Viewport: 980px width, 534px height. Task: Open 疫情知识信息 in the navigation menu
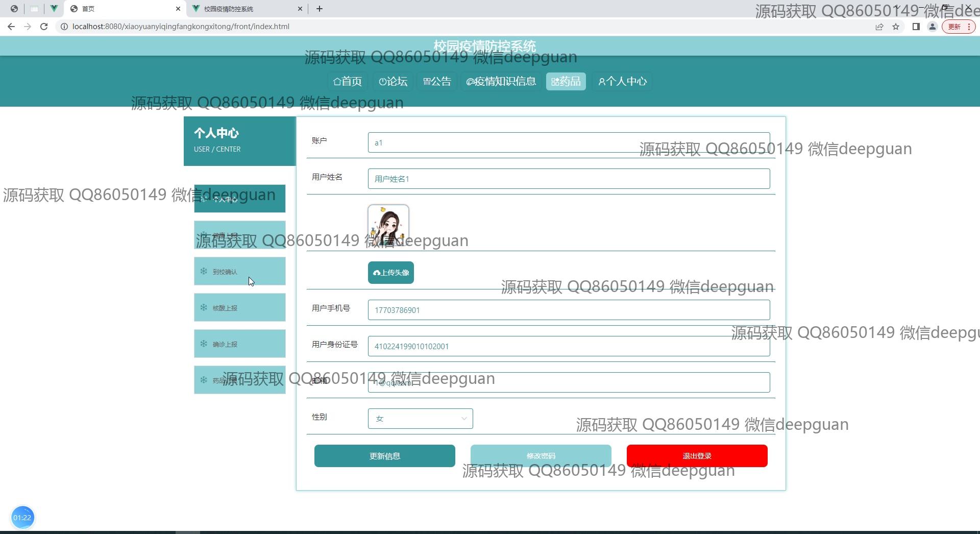(501, 82)
